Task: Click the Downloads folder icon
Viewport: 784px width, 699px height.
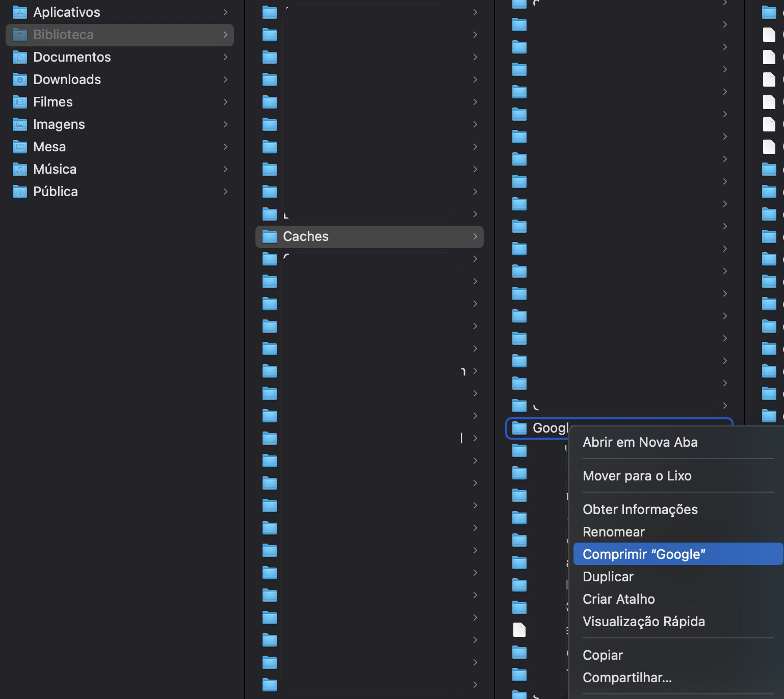Action: tap(19, 79)
